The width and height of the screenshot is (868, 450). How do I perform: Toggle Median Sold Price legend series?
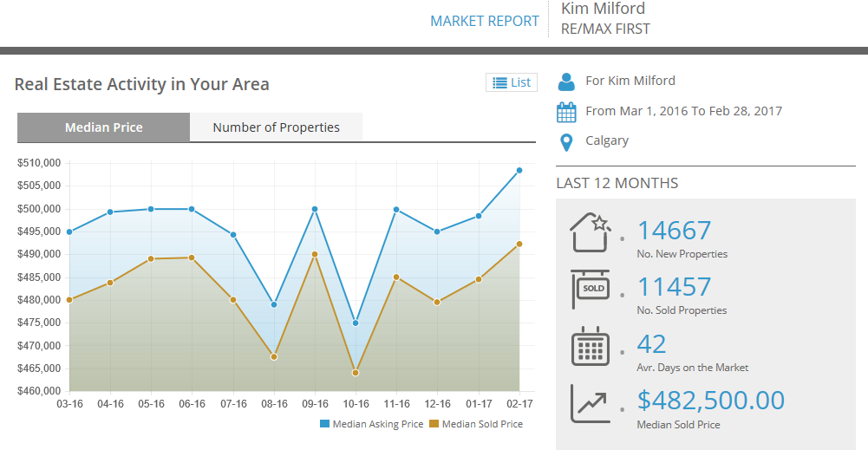point(482,424)
